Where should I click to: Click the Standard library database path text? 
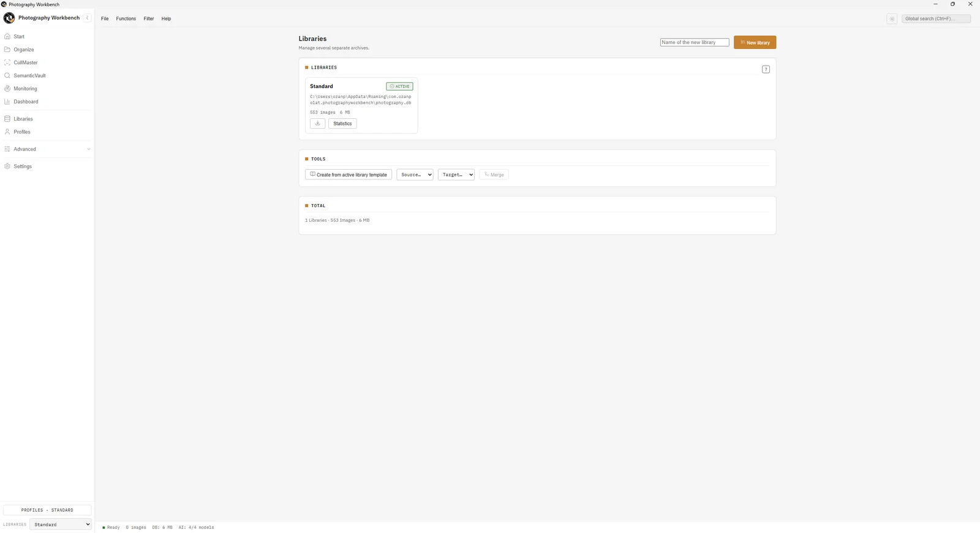[361, 100]
